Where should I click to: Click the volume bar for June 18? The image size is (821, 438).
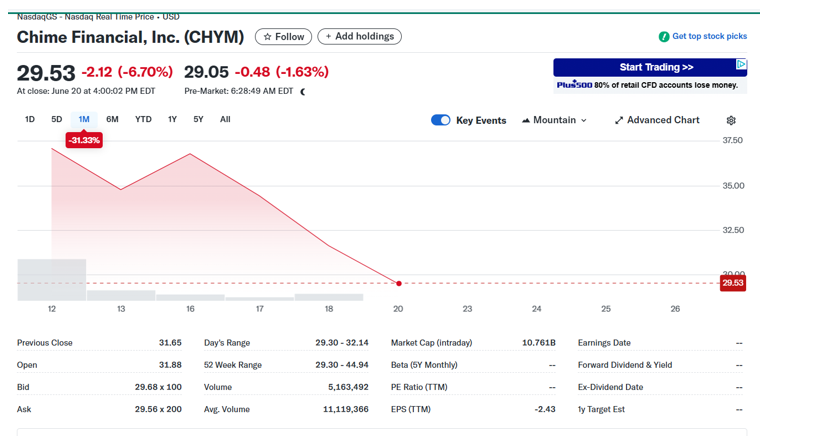(x=329, y=297)
